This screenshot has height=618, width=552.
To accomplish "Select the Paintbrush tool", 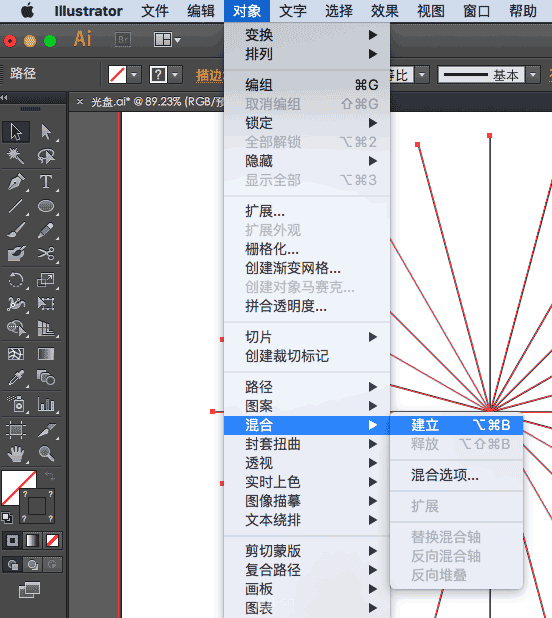I will (x=16, y=230).
